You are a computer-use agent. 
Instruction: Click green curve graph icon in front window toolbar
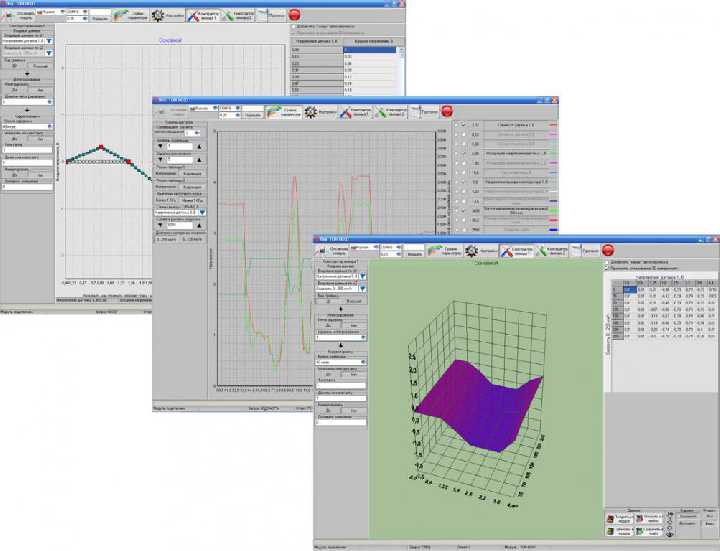click(x=433, y=251)
